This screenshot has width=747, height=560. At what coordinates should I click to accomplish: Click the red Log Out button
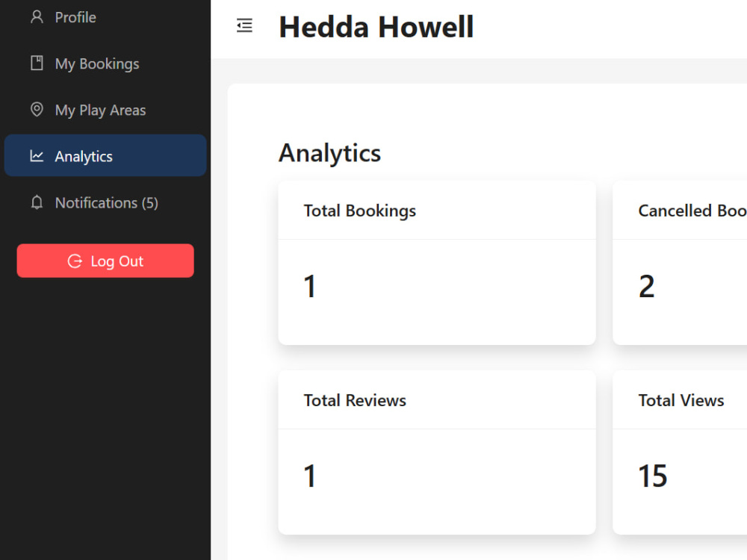click(x=105, y=261)
